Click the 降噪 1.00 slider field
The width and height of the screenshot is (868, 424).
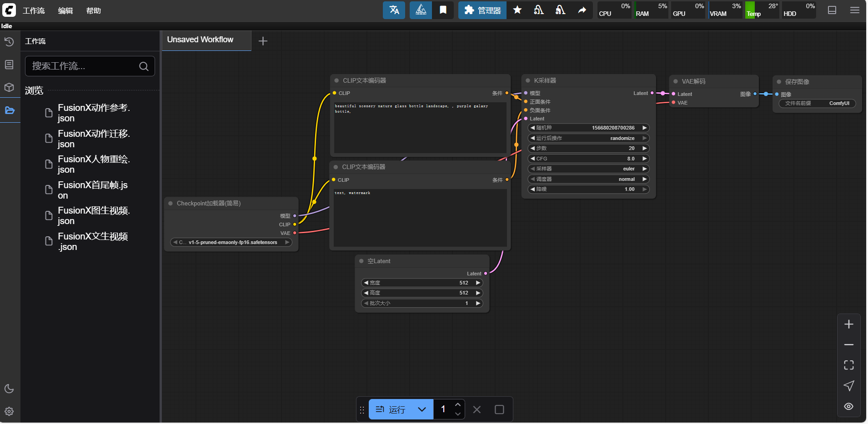[588, 189]
